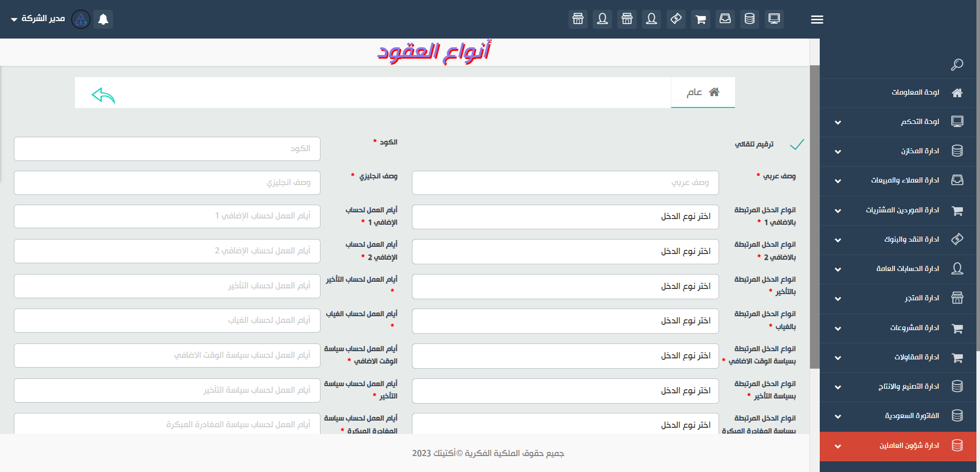This screenshot has width=980, height=472.
Task: Open income type dropdown for التأخير
Action: point(565,287)
